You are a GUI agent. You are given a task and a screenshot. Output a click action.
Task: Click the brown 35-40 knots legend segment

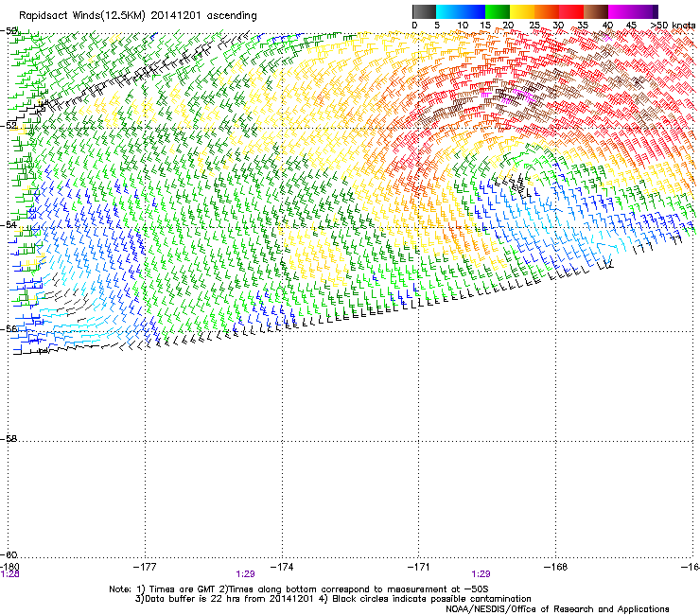[596, 11]
